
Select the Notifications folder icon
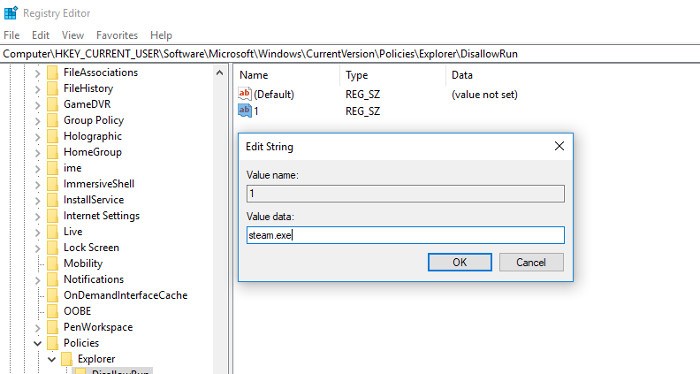click(x=53, y=279)
